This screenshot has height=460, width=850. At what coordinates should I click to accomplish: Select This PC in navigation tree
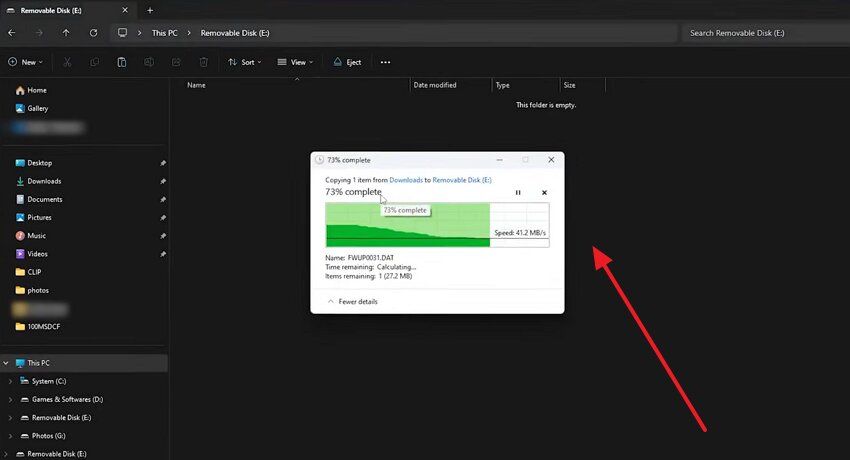point(84,363)
